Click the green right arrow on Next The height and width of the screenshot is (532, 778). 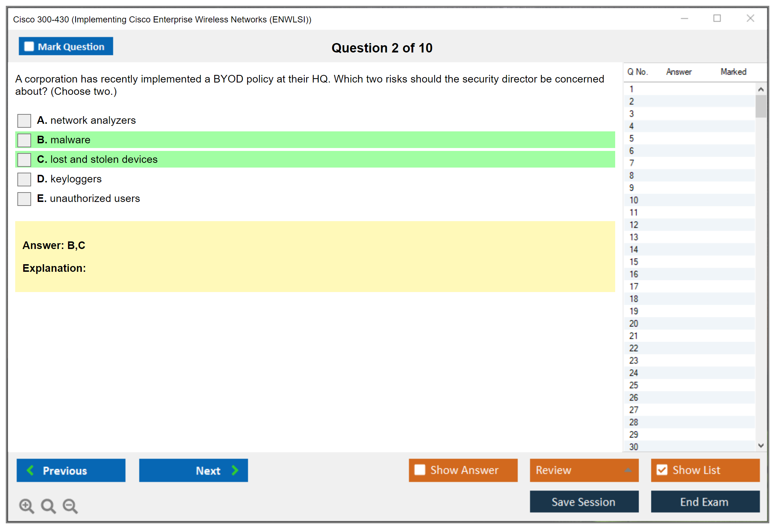235,470
